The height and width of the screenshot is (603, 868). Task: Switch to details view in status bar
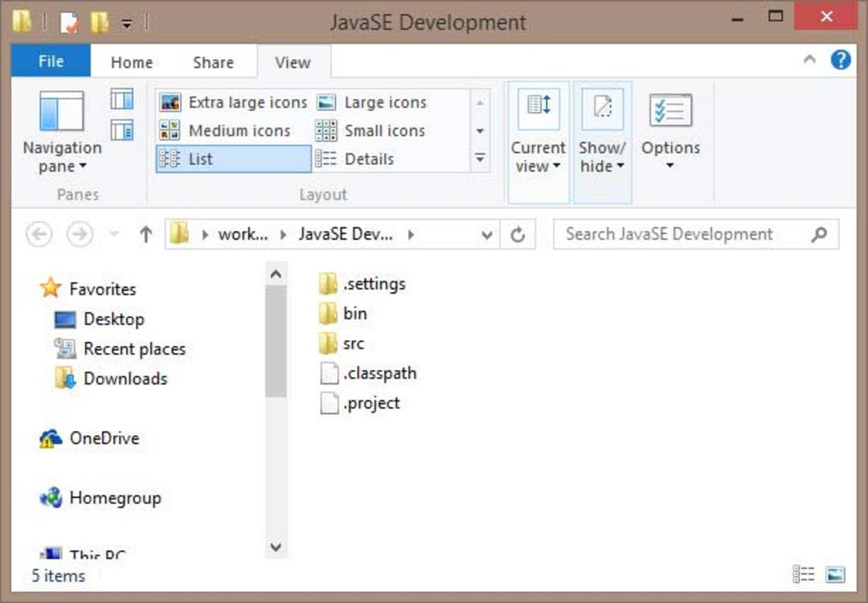click(803, 575)
